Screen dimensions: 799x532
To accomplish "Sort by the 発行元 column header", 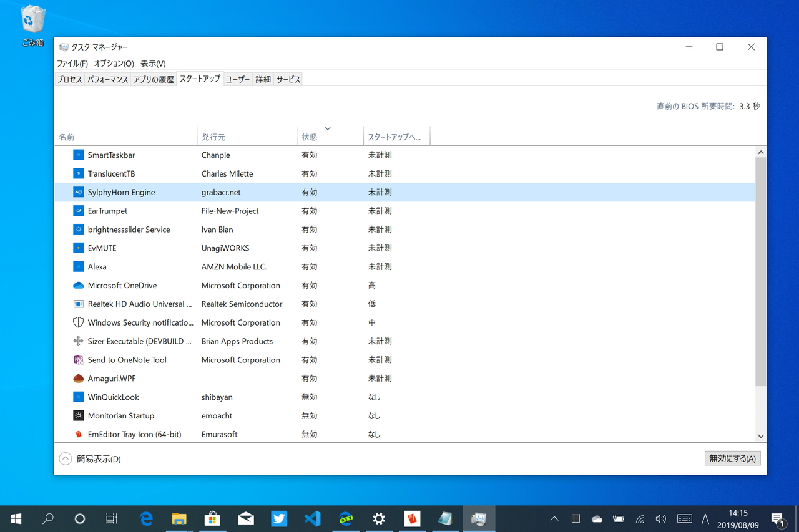I will coord(247,137).
